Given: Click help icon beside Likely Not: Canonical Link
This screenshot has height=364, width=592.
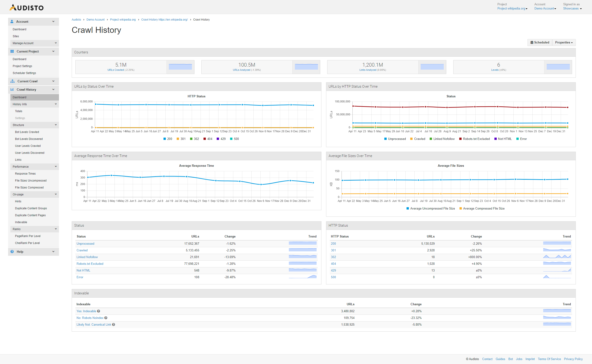Looking at the screenshot, I should tap(113, 324).
